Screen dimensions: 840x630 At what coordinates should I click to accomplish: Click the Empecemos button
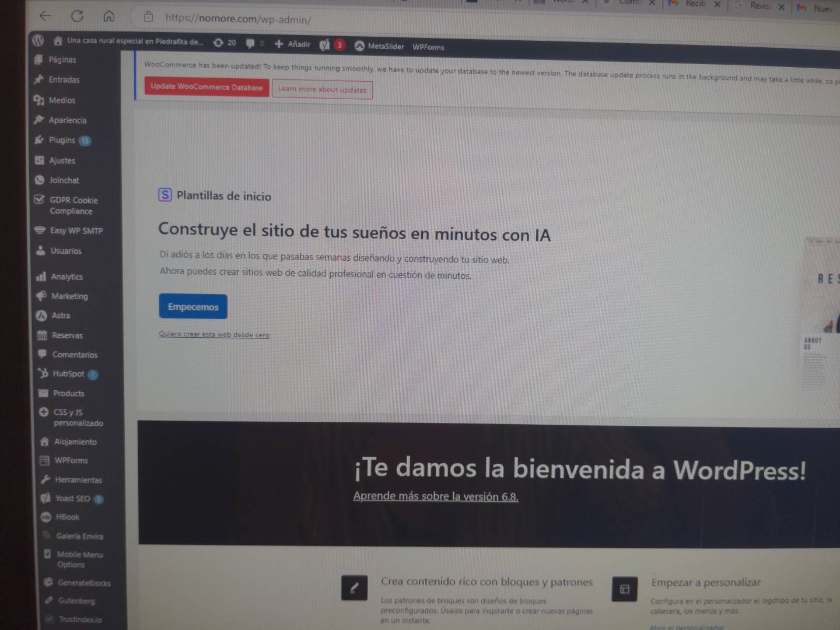pyautogui.click(x=193, y=306)
